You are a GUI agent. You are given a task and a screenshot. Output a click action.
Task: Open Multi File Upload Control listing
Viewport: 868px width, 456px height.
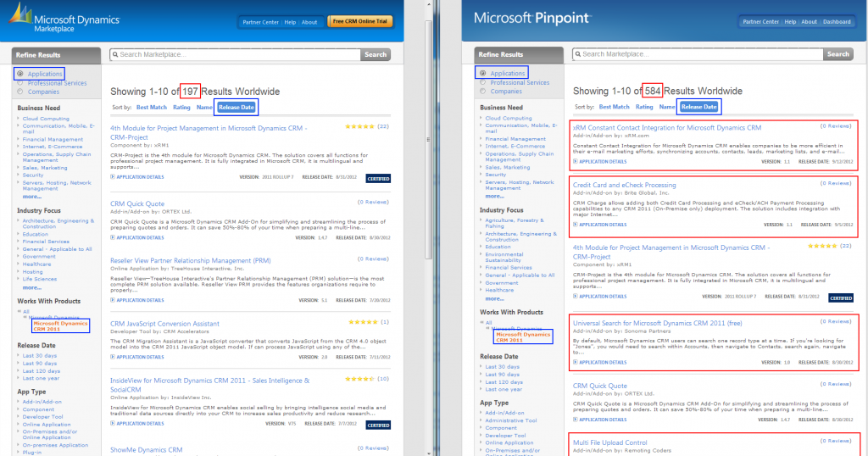pos(610,442)
